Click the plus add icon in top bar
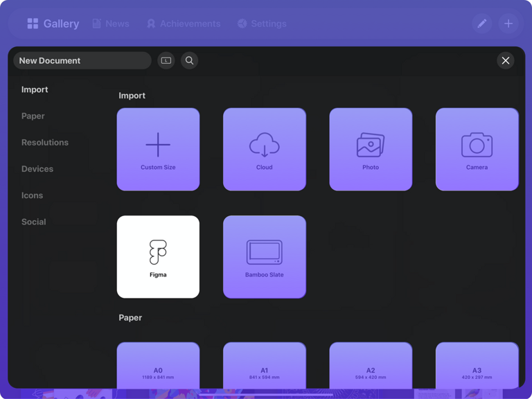The width and height of the screenshot is (532, 399). click(508, 24)
